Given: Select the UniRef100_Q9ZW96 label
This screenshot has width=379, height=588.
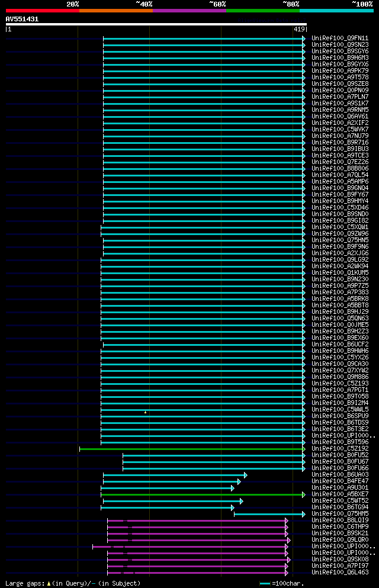Looking at the screenshot, I should click(x=340, y=234).
